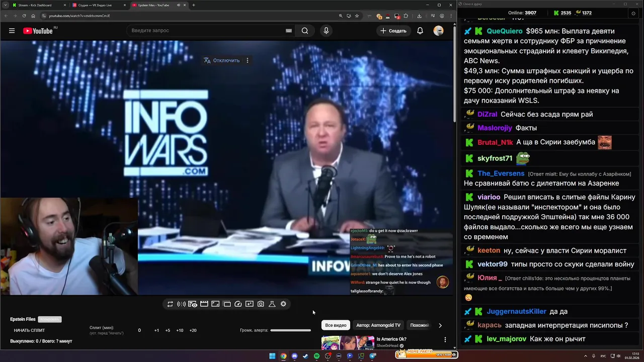Viewport: 644px width, 362px height.
Task: Open the Is America Ok? title link
Action: 391,339
